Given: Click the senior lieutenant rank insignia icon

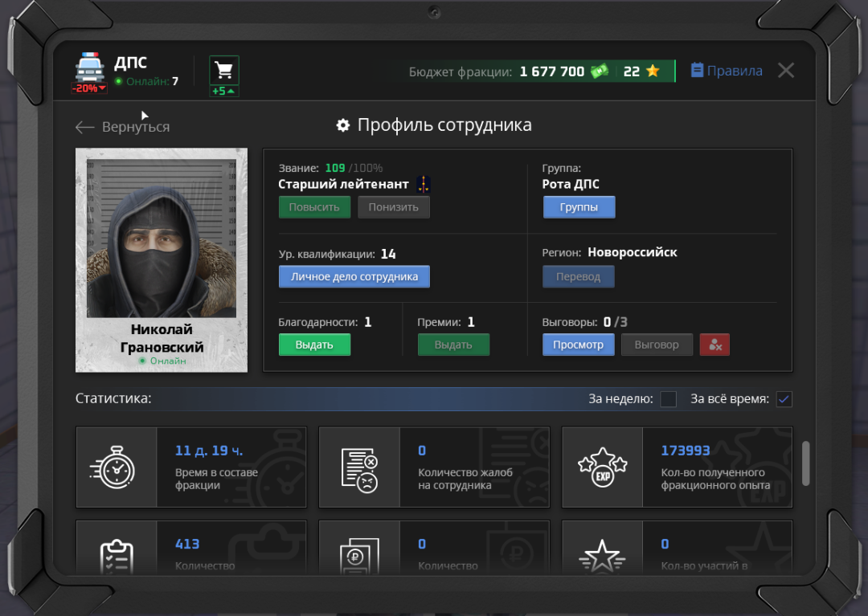Looking at the screenshot, I should pos(424,185).
